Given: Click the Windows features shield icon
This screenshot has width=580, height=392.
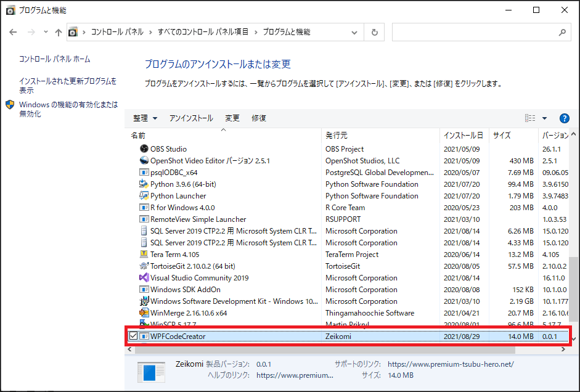Looking at the screenshot, I should [10, 105].
